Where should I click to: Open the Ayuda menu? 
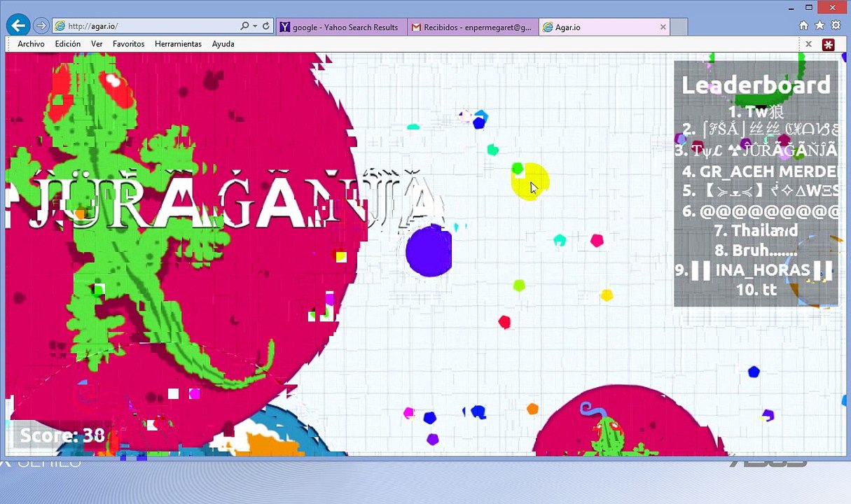tap(223, 44)
